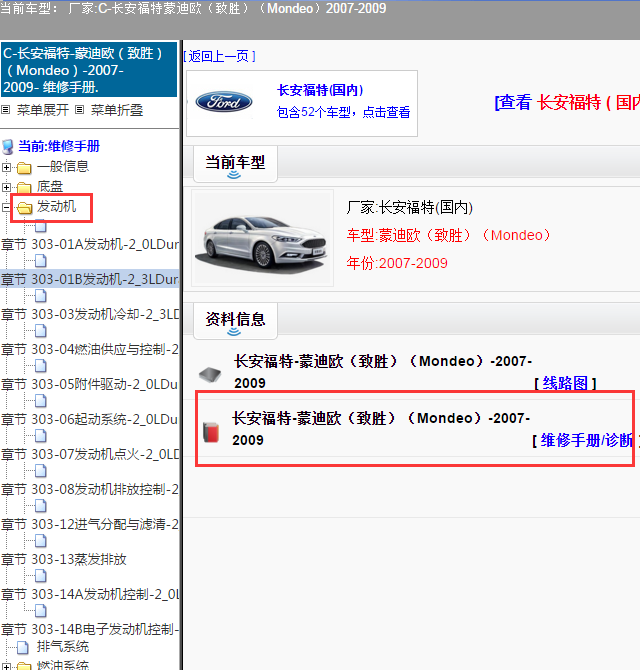Select the 底盘 tree item
640x670 pixels.
pyautogui.click(x=50, y=186)
